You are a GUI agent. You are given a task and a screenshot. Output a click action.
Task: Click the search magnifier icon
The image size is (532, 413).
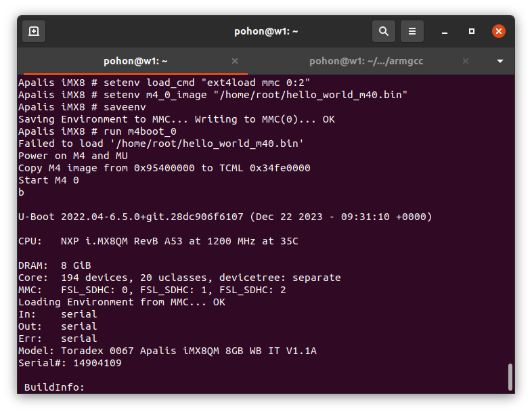(x=384, y=31)
